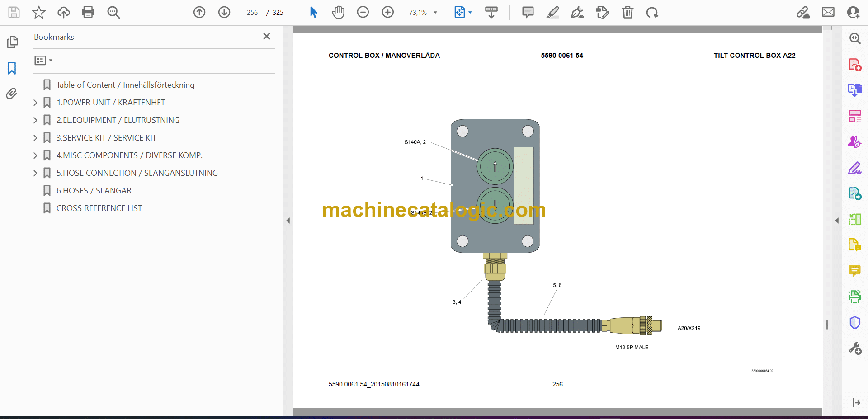Screen dimensions: 868x419
Task: Open the CROSS REFERENCE LIST bookmark
Action: click(99, 208)
